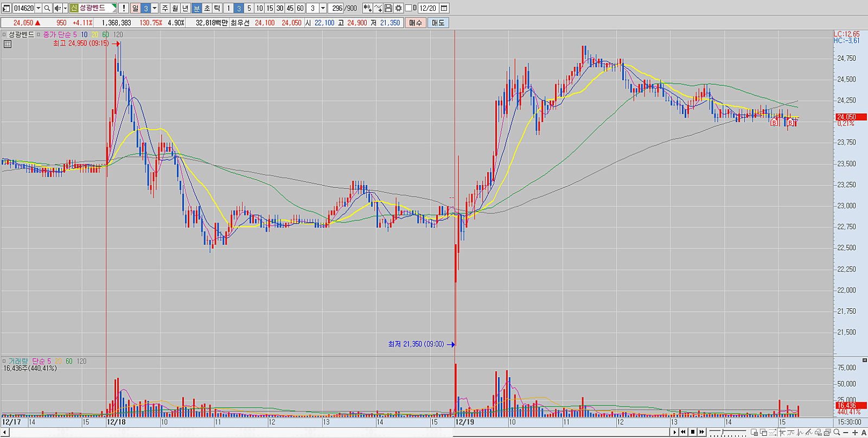Click the crosshair cursor tool icon

pos(782,433)
